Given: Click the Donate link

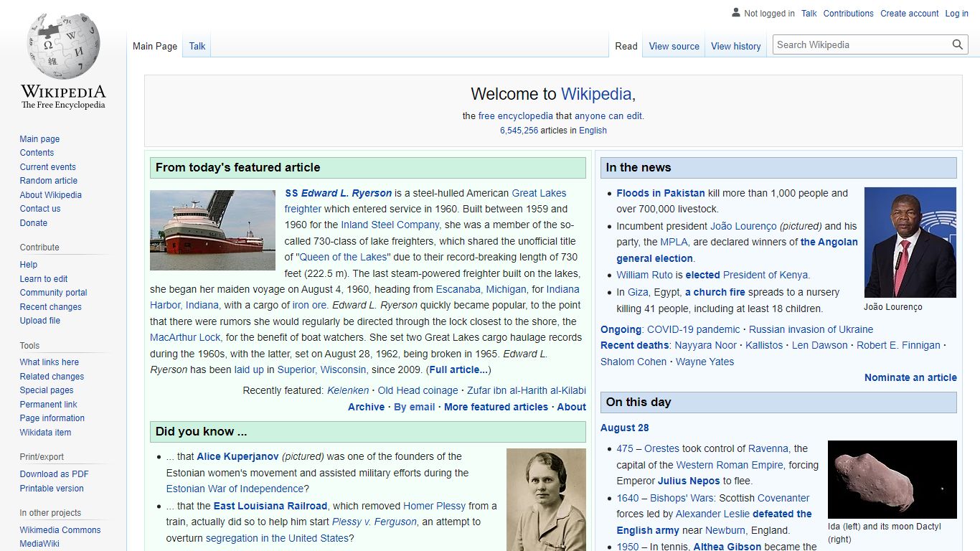Looking at the screenshot, I should tap(34, 223).
